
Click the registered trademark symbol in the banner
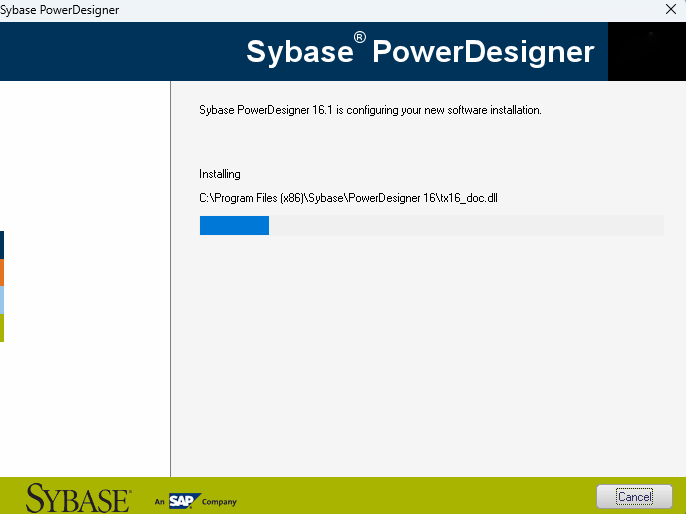coord(359,38)
